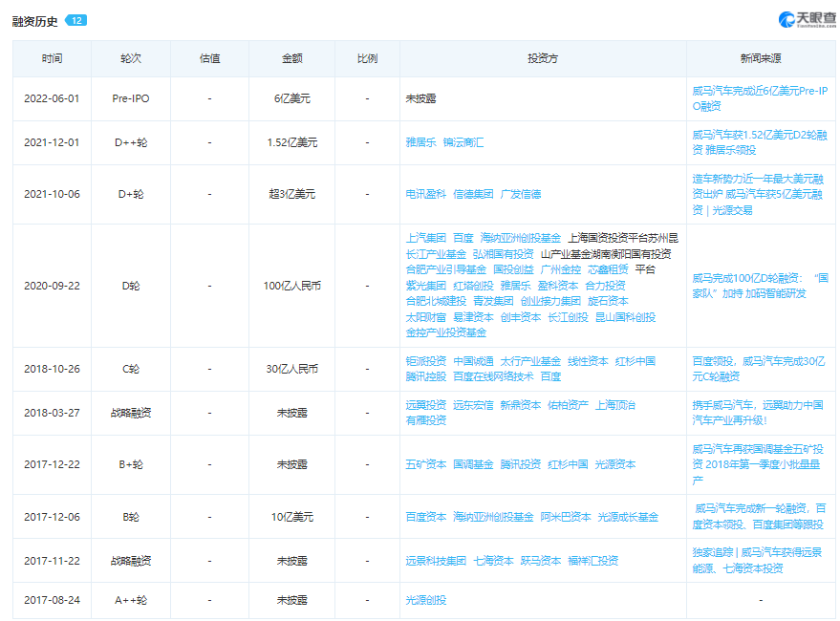Screen dimensions: 840x621
Task: Click the 时间 column header
Action: tap(52, 58)
